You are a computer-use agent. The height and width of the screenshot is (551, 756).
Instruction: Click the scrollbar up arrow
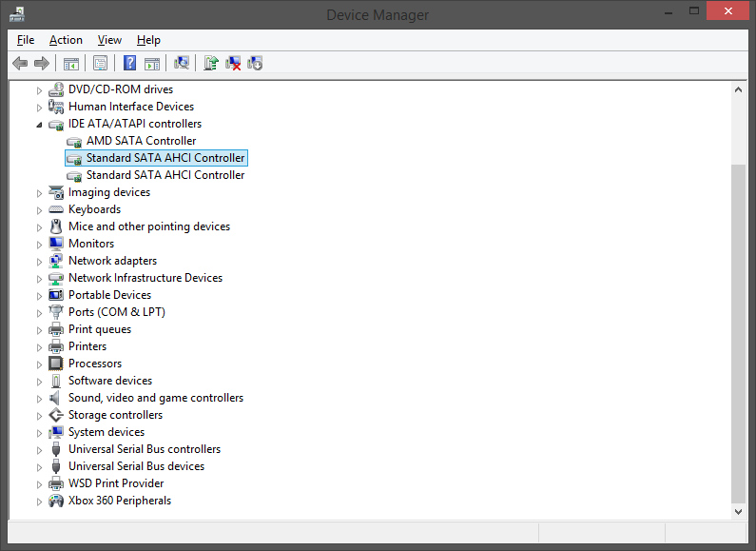click(738, 89)
